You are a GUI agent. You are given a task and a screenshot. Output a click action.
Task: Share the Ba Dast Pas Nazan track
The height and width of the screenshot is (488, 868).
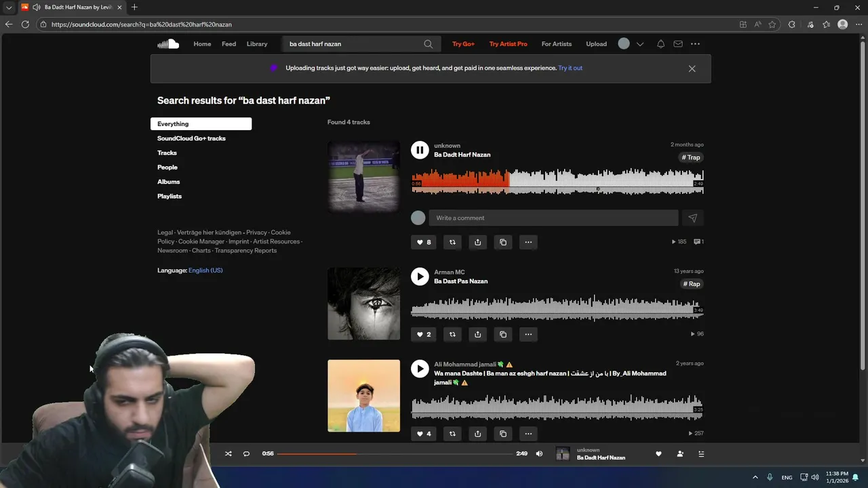[477, 334]
